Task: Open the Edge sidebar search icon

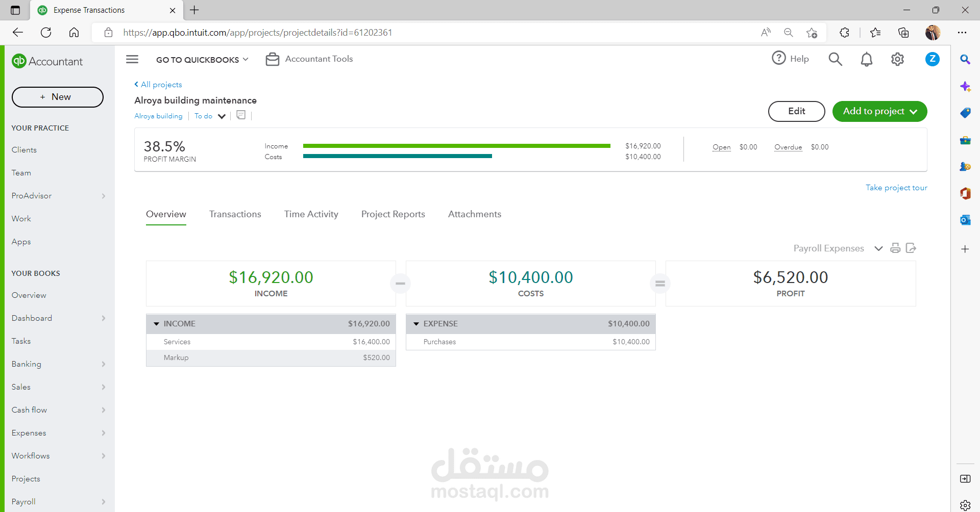Action: click(x=965, y=60)
